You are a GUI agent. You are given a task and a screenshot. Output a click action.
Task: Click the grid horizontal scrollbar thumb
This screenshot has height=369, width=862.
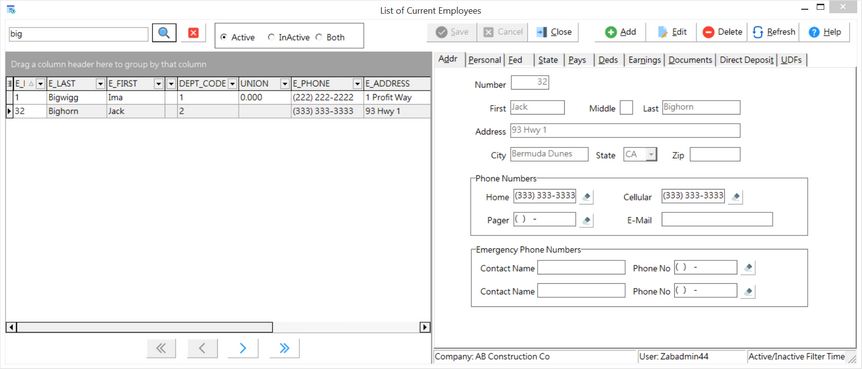[145, 327]
